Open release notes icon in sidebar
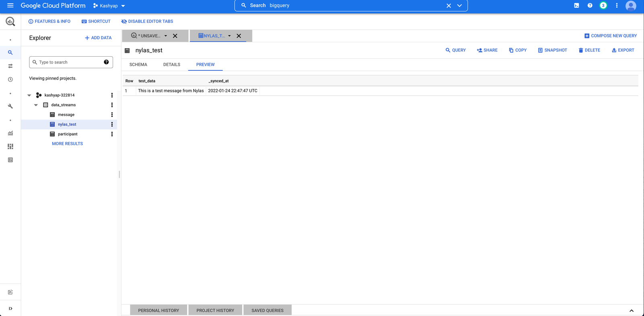This screenshot has width=644, height=316. (10, 292)
